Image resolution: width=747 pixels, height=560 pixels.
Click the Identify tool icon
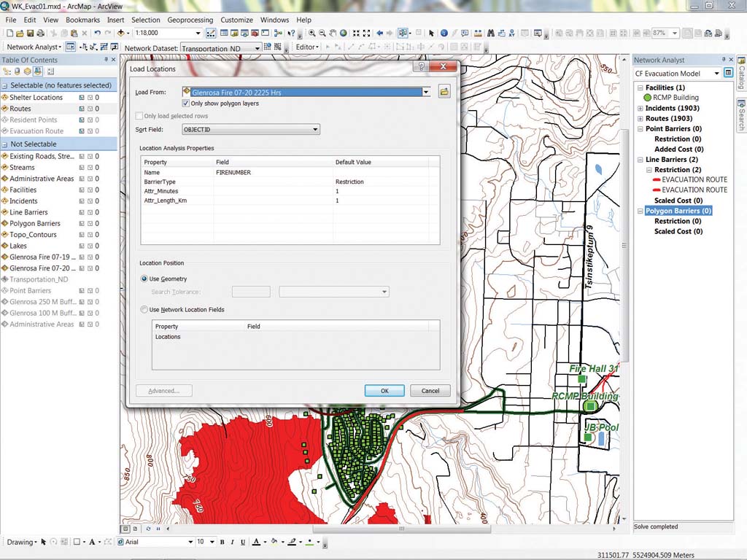click(444, 34)
